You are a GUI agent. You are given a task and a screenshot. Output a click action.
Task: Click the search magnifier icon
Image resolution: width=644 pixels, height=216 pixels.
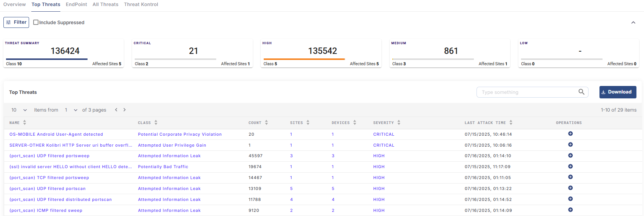(581, 92)
